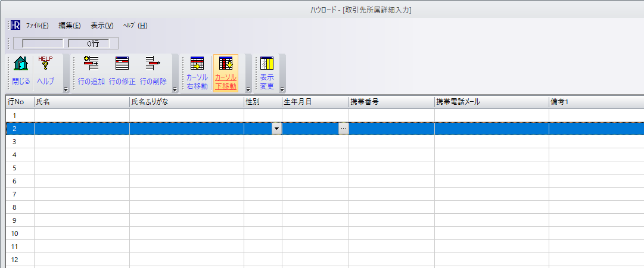
Task: Click the 氏名 cell in row 1
Action: tap(82, 115)
